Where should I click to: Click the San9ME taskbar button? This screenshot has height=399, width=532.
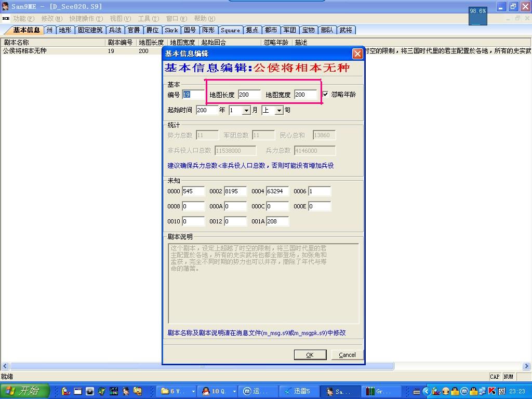click(339, 391)
